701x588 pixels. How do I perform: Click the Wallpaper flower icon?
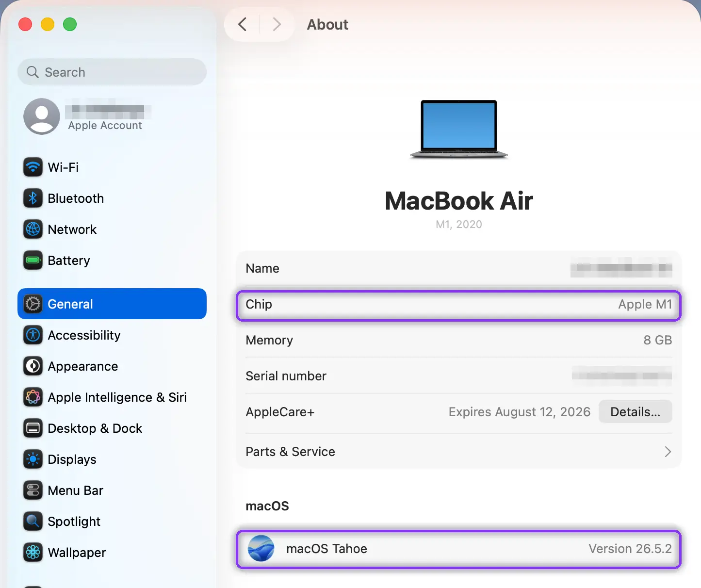click(33, 553)
